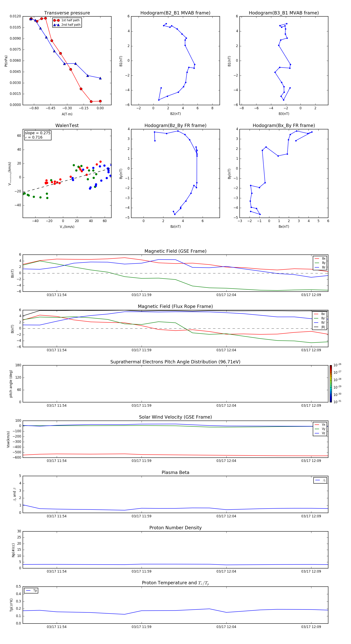
Task: Click the 'Bx(nT)' x-axis label
Action: pyautogui.click(x=284, y=227)
